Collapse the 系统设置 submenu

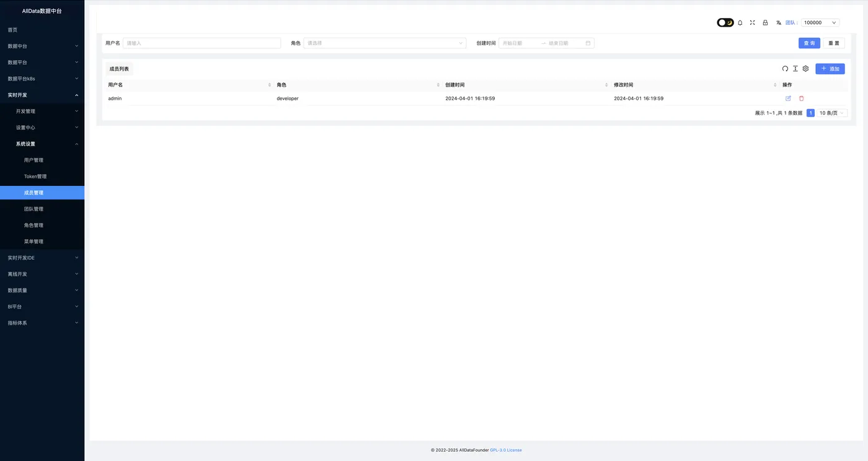click(42, 144)
